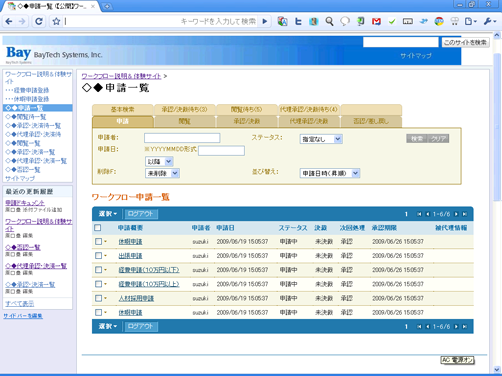This screenshot has height=376, width=502.
Task: Check the first 休暇申請 row checkbox
Action: pos(98,241)
